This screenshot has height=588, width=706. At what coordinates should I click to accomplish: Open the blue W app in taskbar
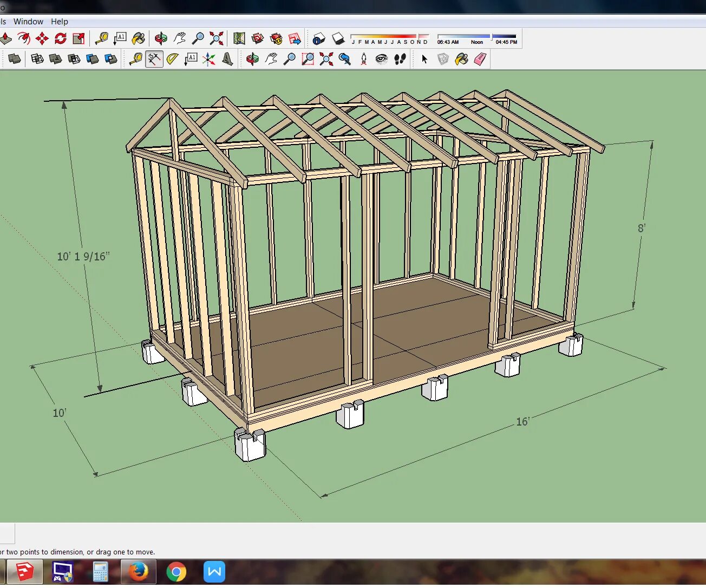coord(214,572)
